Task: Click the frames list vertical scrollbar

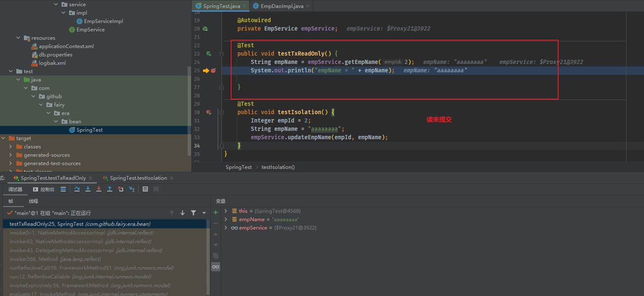Action: (208, 258)
